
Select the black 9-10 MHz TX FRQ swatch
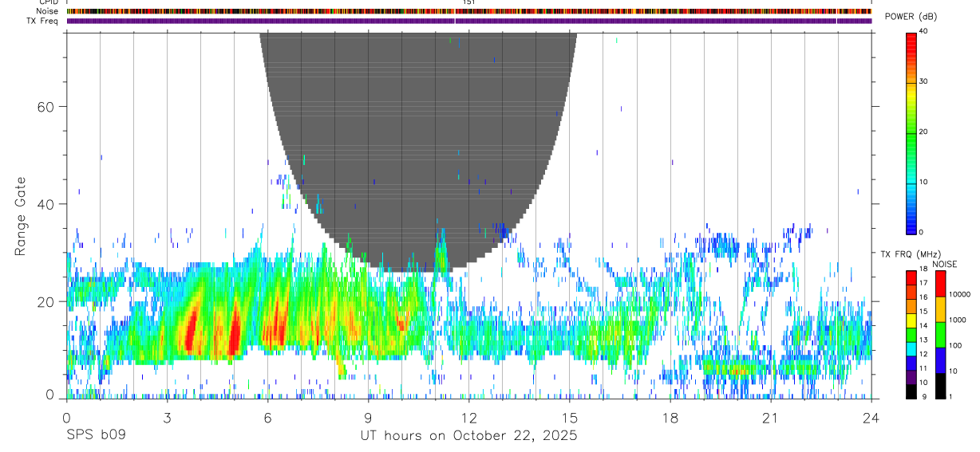pyautogui.click(x=911, y=391)
